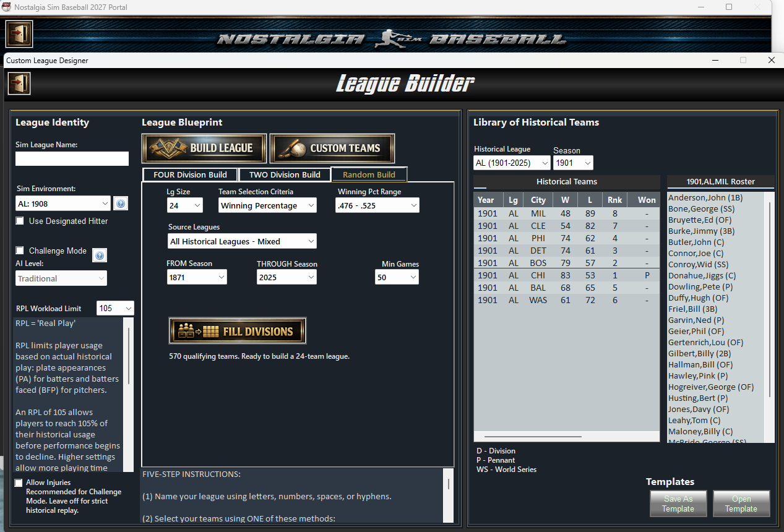Click the exit door icon in League Builder
784x532 pixels.
19,84
